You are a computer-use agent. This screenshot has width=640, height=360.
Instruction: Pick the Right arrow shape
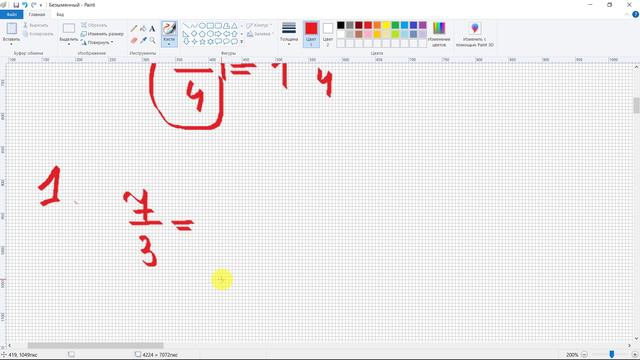click(x=218, y=34)
